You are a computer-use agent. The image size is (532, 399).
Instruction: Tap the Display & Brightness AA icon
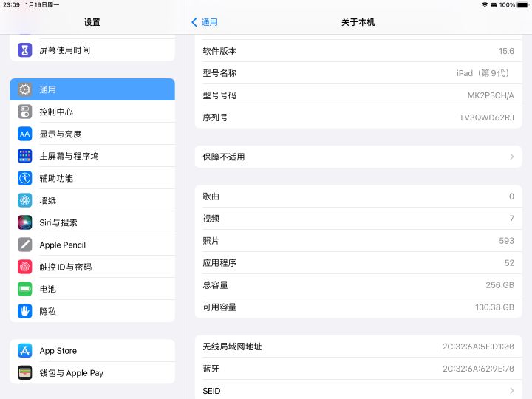click(25, 134)
